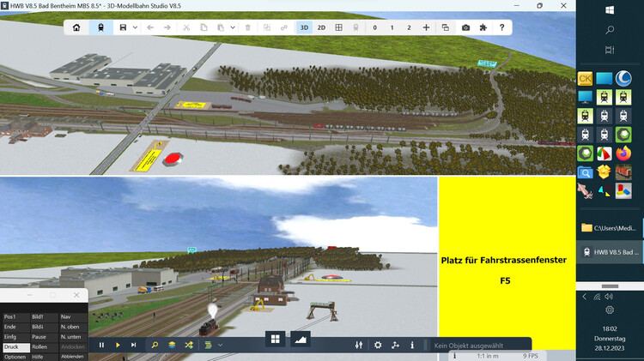Viewport: 644px width, 361px height.
Task: Select camera position 1
Action: 392,27
